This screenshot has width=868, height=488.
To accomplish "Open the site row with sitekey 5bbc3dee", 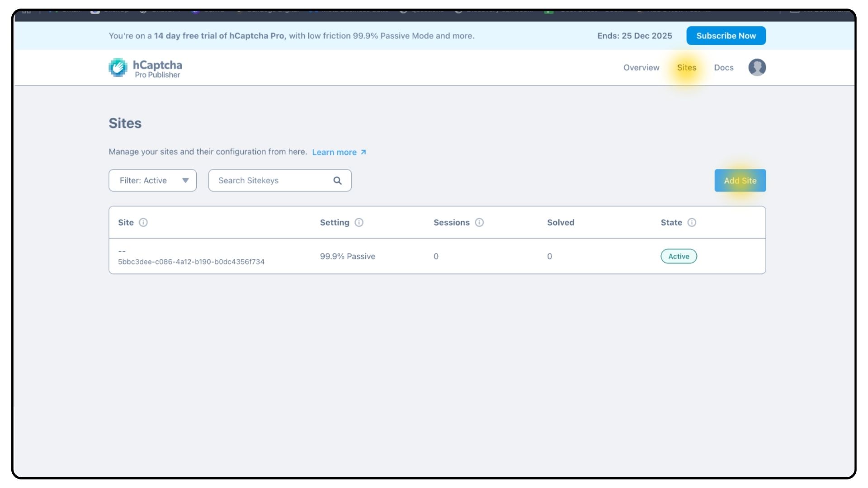I will click(x=191, y=262).
